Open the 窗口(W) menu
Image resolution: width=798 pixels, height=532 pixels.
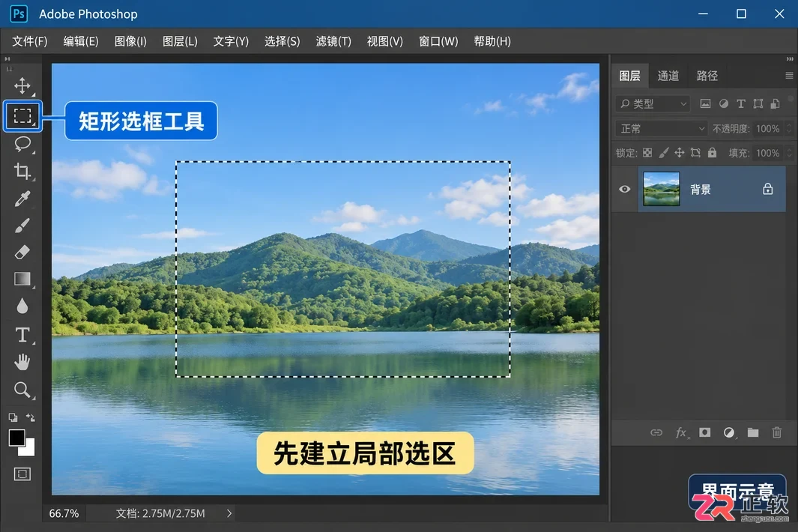[438, 41]
